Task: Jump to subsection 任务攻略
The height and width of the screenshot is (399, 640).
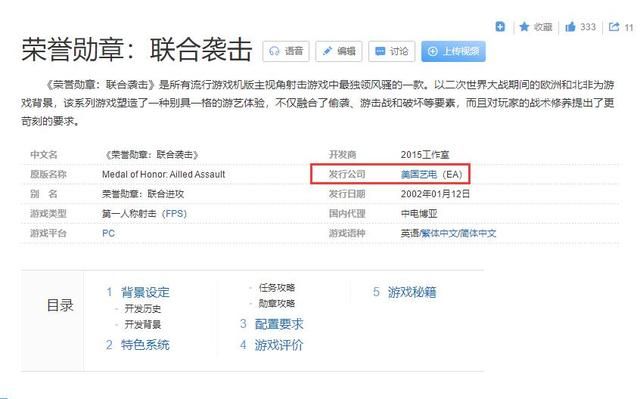Action: click(x=277, y=288)
